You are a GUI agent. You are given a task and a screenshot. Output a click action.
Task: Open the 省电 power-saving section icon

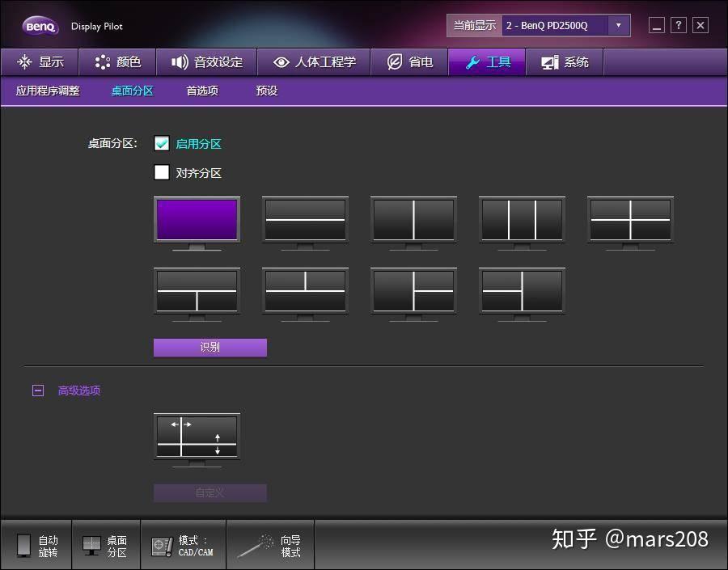coord(394,61)
